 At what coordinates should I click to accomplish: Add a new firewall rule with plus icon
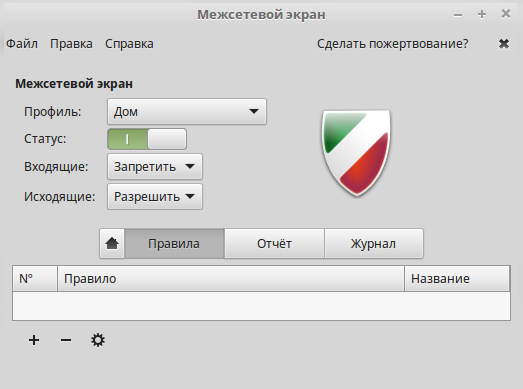click(34, 340)
